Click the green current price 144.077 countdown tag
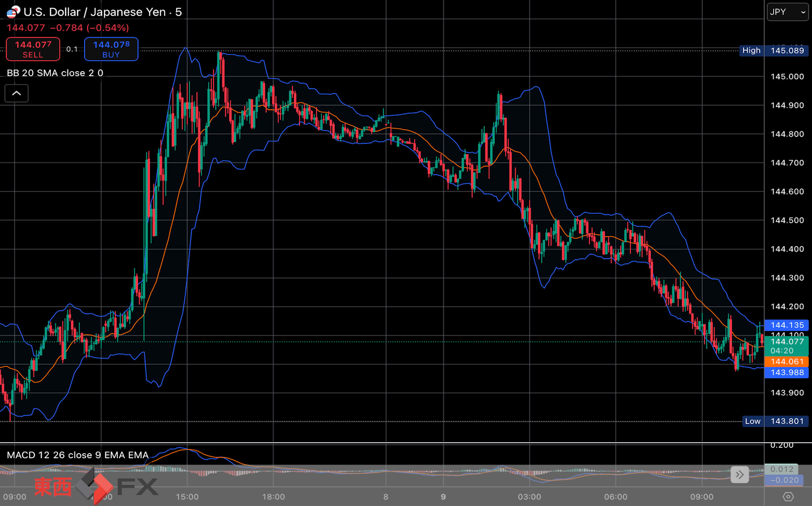 (x=787, y=346)
